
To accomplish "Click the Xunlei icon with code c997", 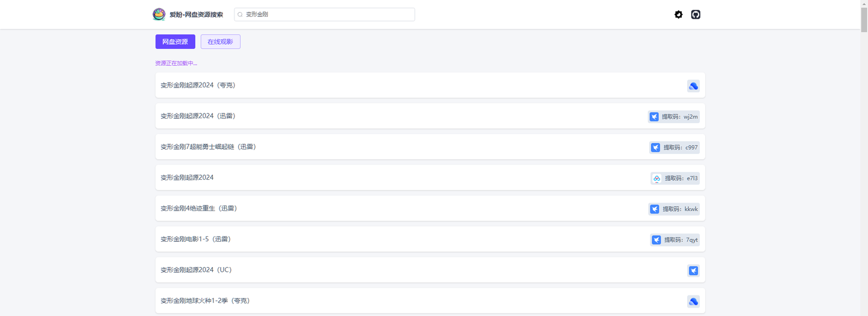I will [x=655, y=147].
